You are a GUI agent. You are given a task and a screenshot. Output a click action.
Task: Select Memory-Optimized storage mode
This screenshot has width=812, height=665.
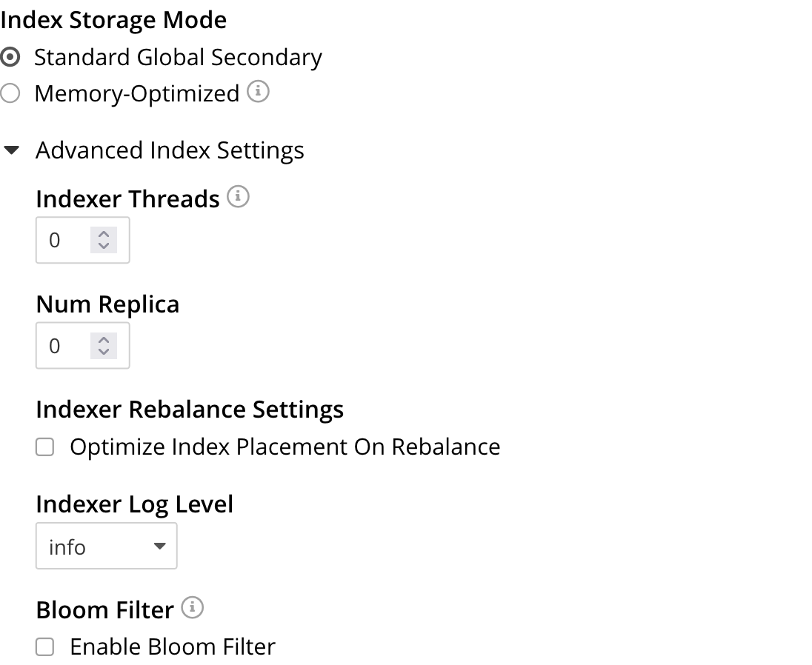tap(10, 93)
